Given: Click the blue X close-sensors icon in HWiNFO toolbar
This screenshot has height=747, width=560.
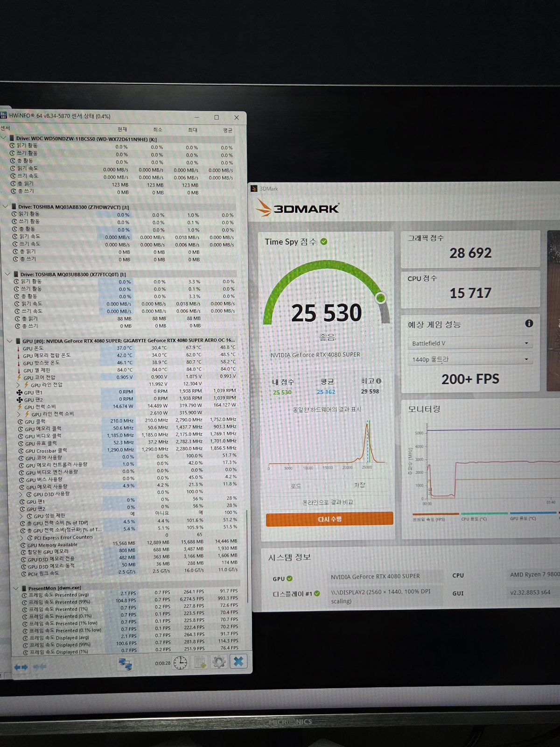Looking at the screenshot, I should click(x=238, y=661).
